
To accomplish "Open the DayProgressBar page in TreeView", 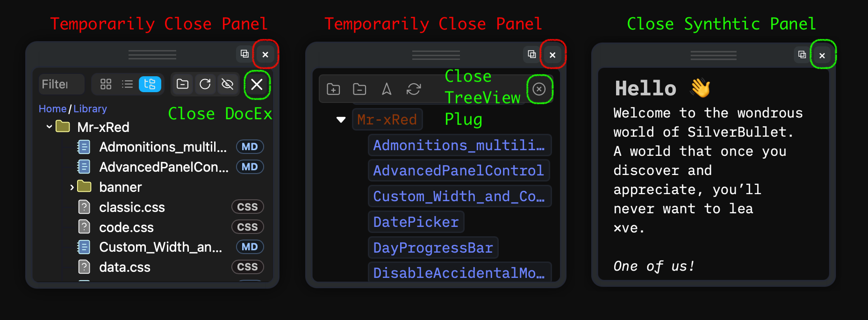I will pyautogui.click(x=433, y=247).
